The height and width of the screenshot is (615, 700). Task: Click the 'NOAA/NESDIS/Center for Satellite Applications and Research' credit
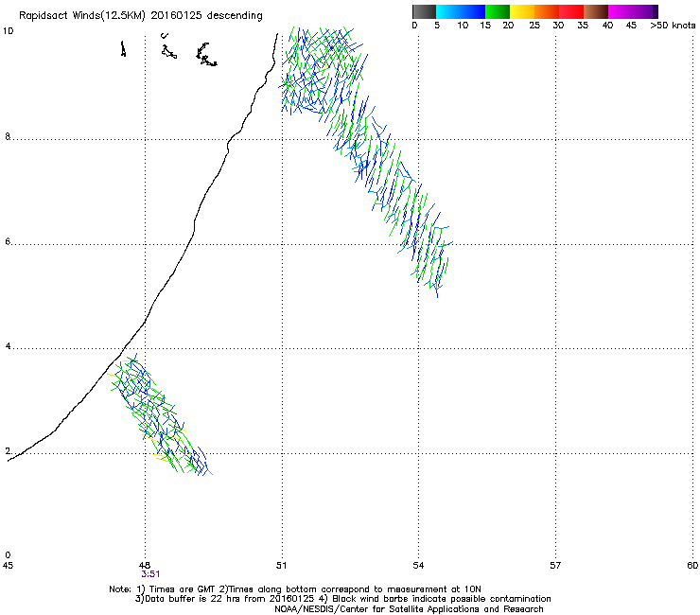pos(409,609)
